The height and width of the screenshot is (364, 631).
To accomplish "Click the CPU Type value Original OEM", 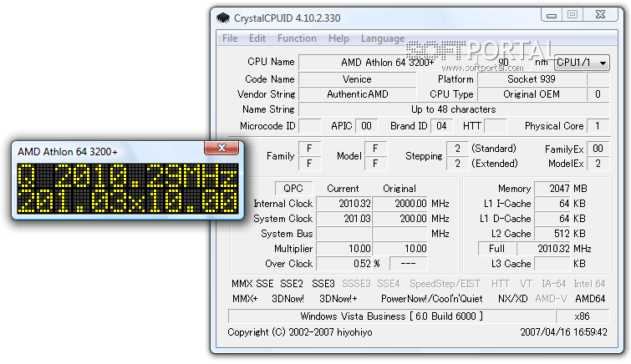I will click(532, 94).
